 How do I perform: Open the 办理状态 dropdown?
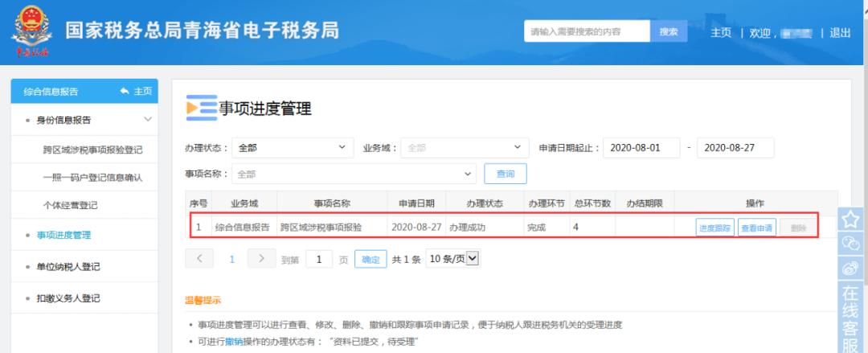pyautogui.click(x=293, y=148)
